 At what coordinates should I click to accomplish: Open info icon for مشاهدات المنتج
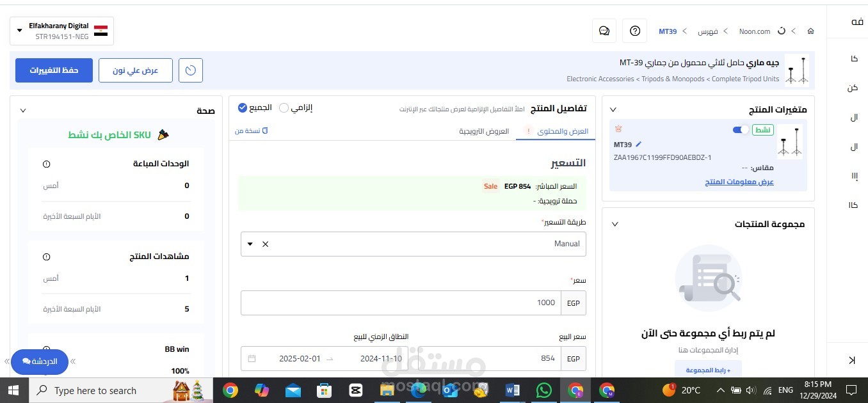tap(46, 257)
